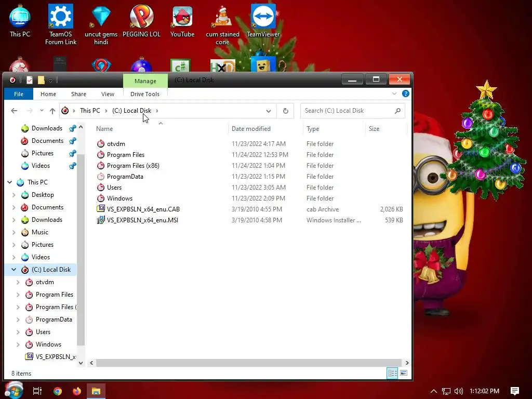This screenshot has width=532, height=399.
Task: Open the Drive Tools ribbon tab
Action: [x=145, y=94]
